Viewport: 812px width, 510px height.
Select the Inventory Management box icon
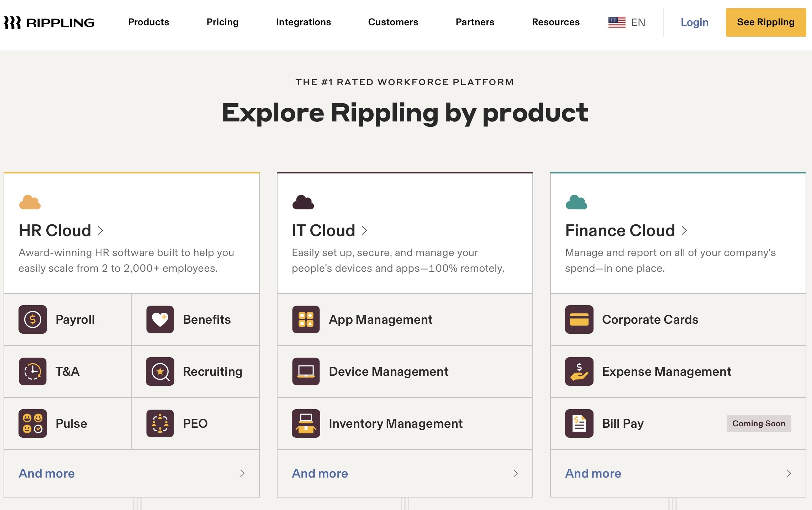click(306, 423)
